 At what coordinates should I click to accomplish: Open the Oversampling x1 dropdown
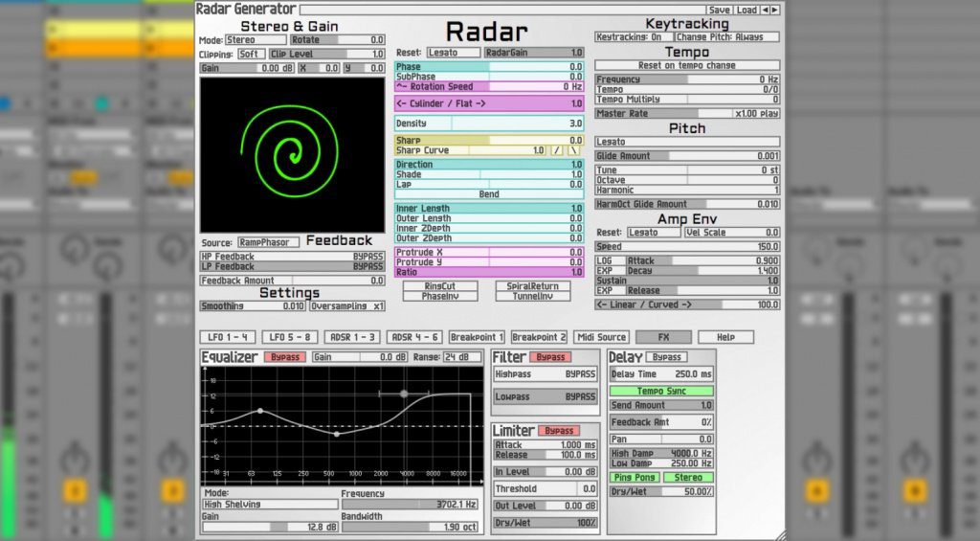347,305
